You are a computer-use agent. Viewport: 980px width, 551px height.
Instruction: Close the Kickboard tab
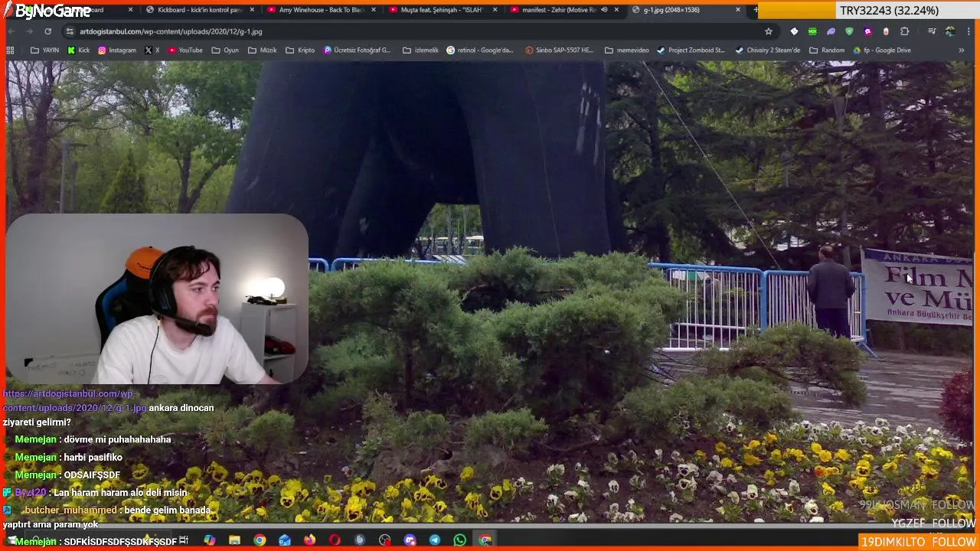252,10
